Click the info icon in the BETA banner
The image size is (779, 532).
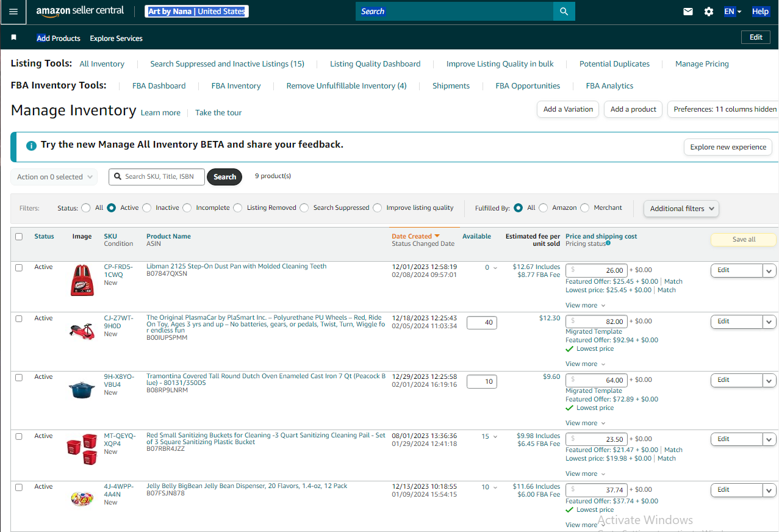32,146
